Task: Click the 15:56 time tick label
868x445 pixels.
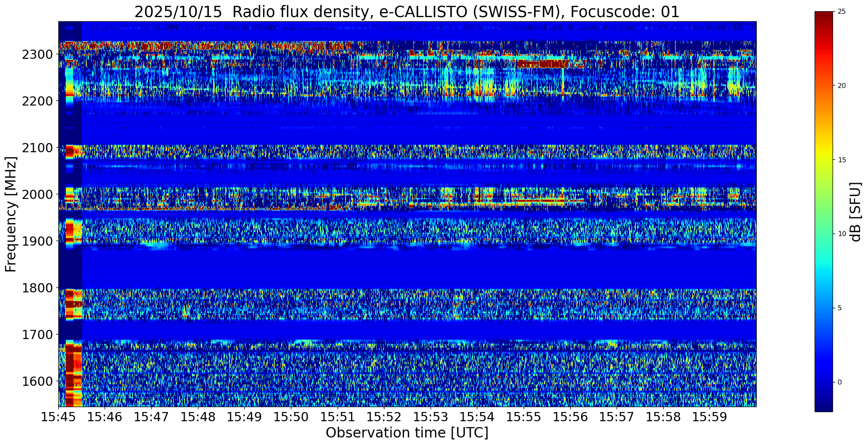Action: click(x=570, y=417)
